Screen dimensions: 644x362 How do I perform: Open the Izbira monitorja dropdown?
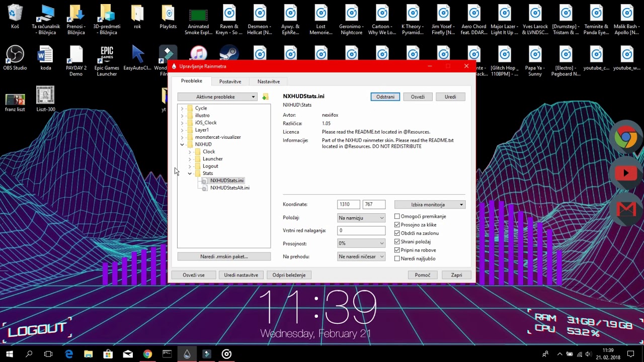click(x=430, y=205)
